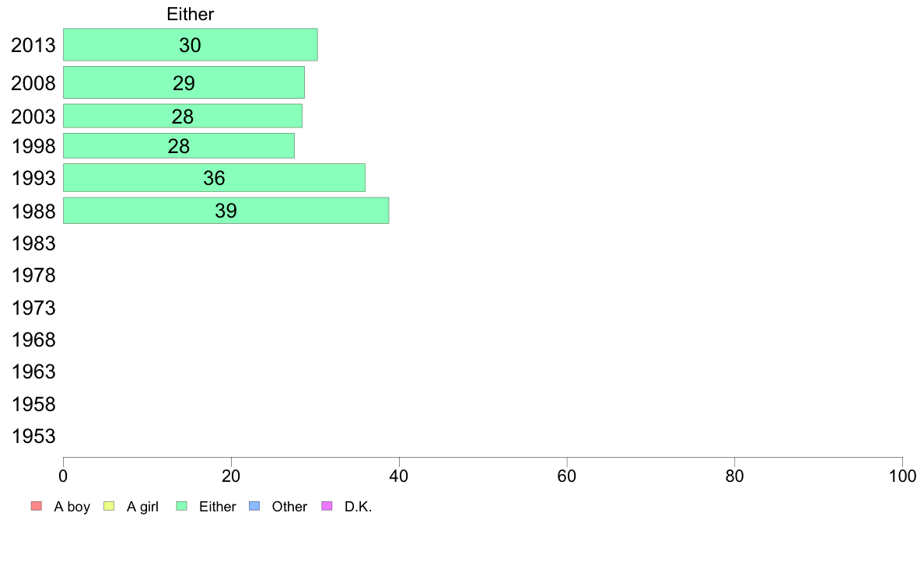Click the D.K. legend label
Viewport: 924px width, 572px height.
(359, 507)
